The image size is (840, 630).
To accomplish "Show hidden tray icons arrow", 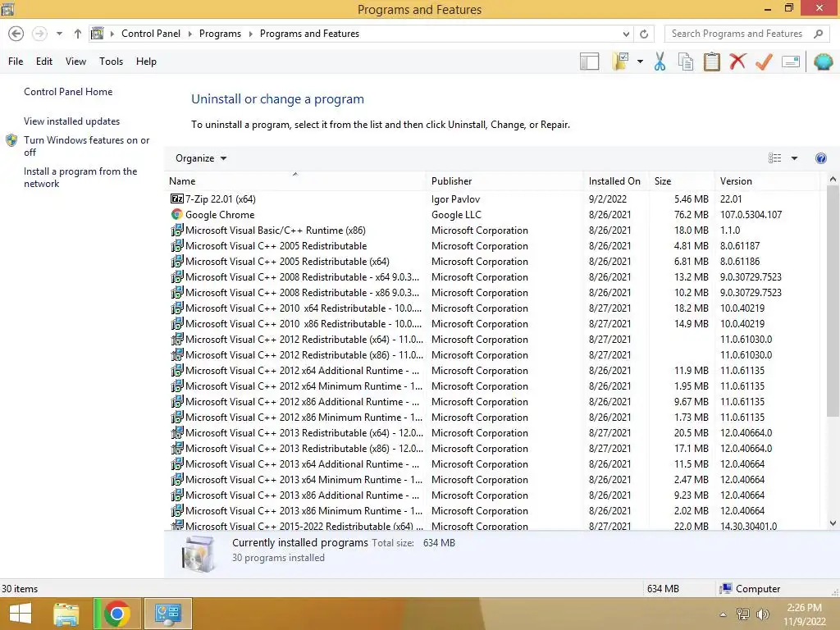I will [x=724, y=614].
